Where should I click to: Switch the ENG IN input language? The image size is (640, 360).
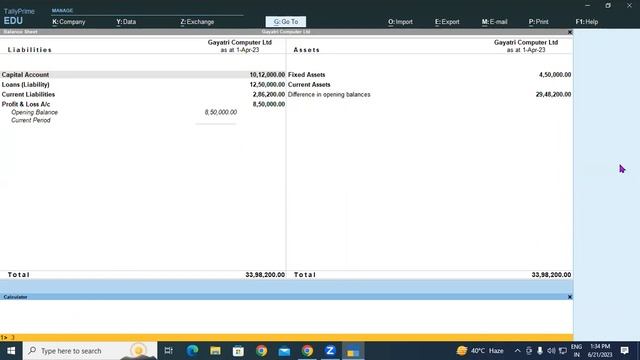point(576,351)
